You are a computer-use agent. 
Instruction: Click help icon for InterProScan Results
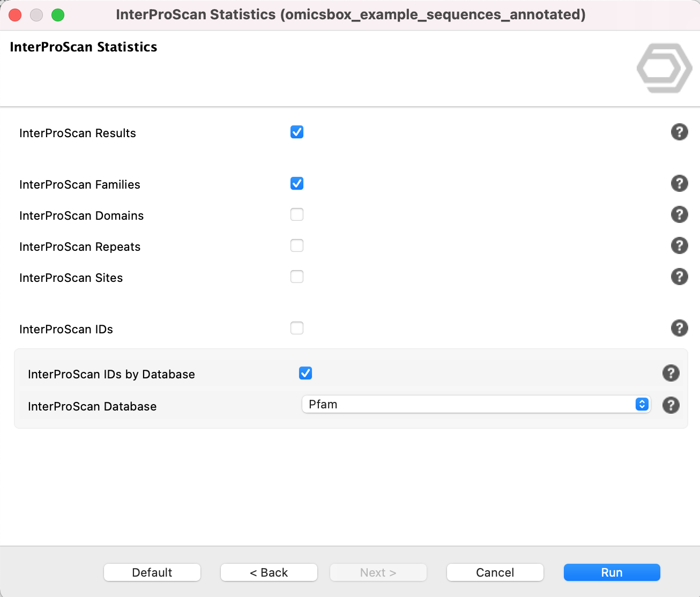(x=679, y=132)
